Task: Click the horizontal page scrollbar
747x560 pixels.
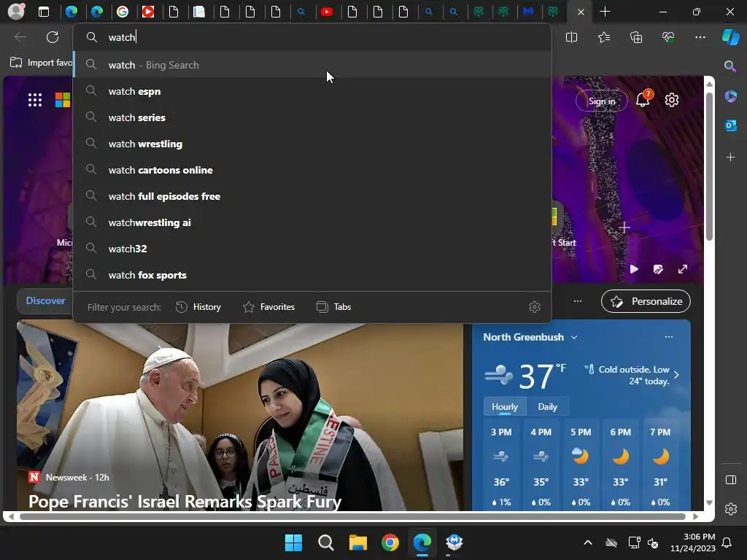Action: (x=352, y=516)
